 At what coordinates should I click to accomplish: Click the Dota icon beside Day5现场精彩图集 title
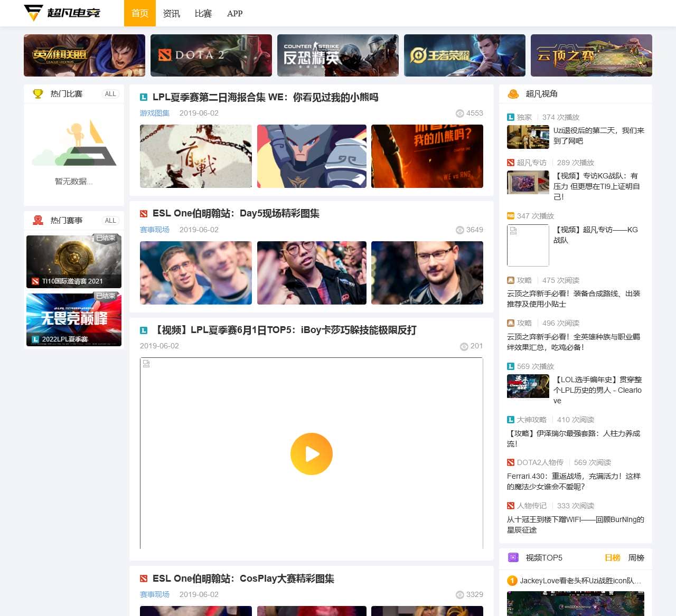[x=144, y=214]
